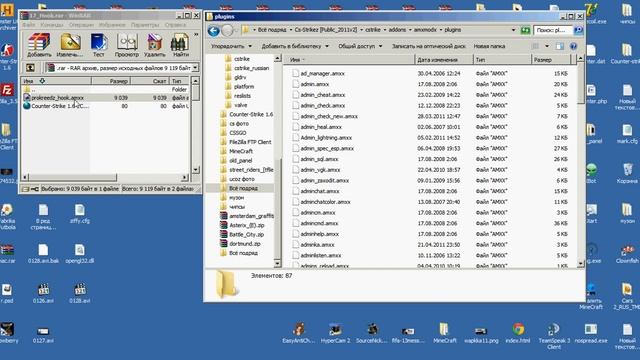Click the Найти (Find) binoculars icon in WinRAR
640x360 pixels.
(x=180, y=42)
